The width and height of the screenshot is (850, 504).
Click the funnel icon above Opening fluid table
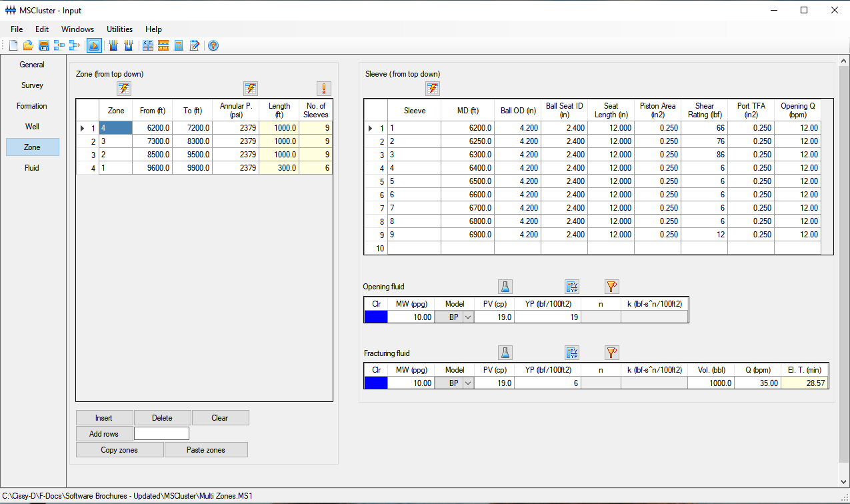pos(611,287)
